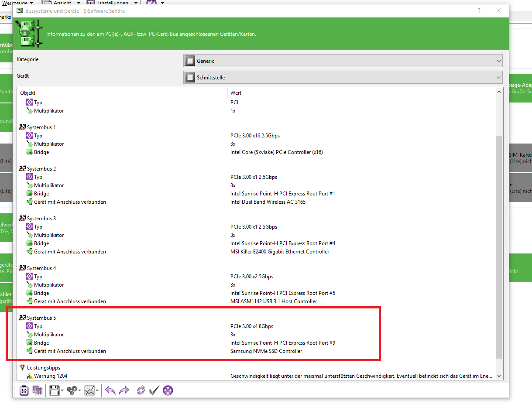Image resolution: width=532 pixels, height=414 pixels.
Task: Open the Kategorie dropdown showing Generic
Action: (343, 61)
